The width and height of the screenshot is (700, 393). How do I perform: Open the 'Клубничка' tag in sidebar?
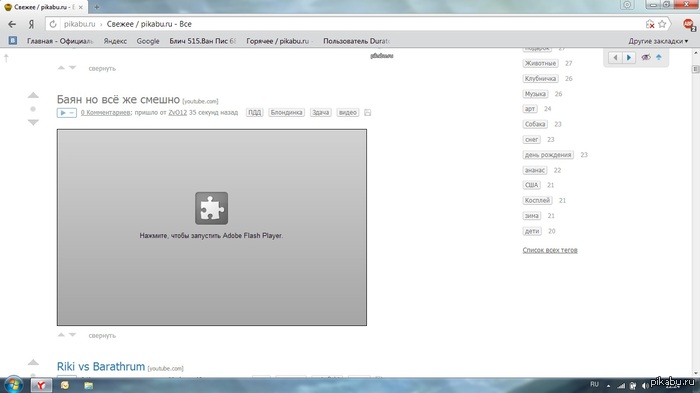click(540, 79)
